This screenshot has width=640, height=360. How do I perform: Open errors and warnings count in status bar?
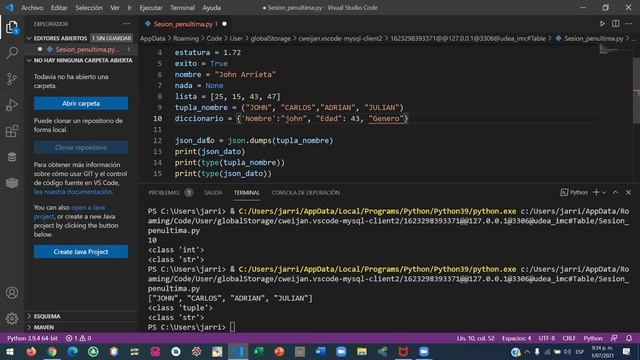coord(78,338)
